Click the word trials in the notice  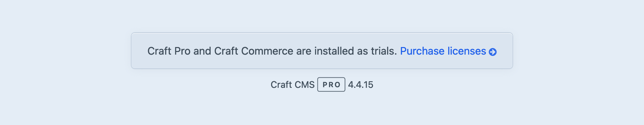click(384, 51)
